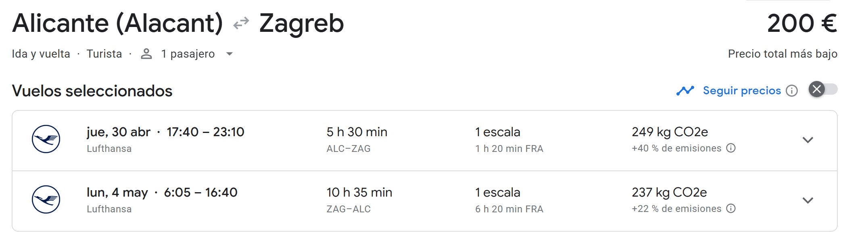
Task: Enable the Seguir precios toggle
Action: [823, 89]
